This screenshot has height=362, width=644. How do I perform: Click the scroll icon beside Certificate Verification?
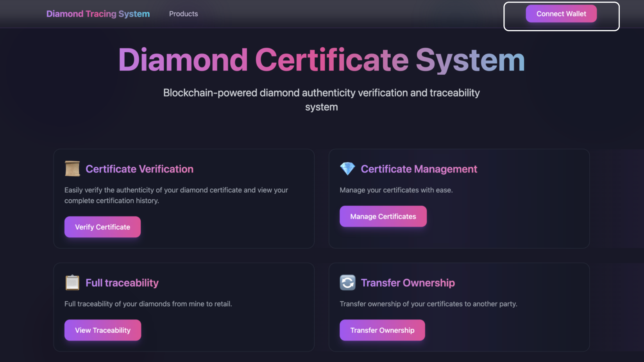[x=72, y=168]
